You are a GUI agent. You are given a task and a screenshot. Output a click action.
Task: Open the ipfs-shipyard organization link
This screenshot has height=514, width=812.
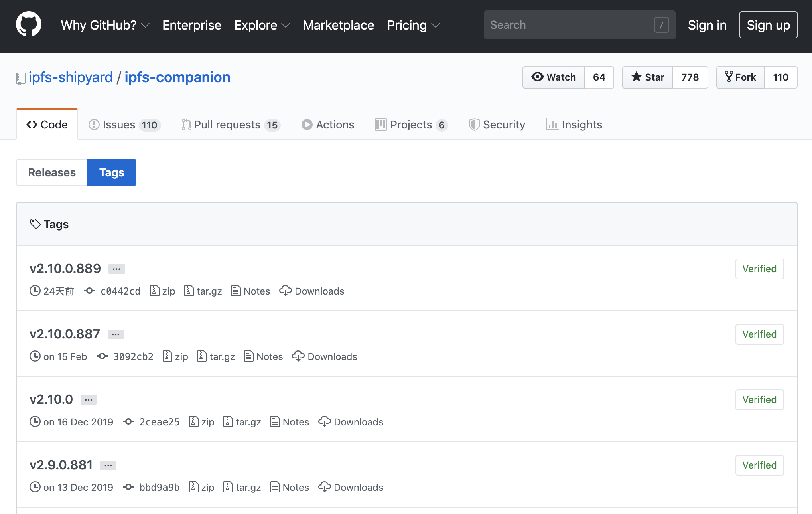click(x=71, y=77)
